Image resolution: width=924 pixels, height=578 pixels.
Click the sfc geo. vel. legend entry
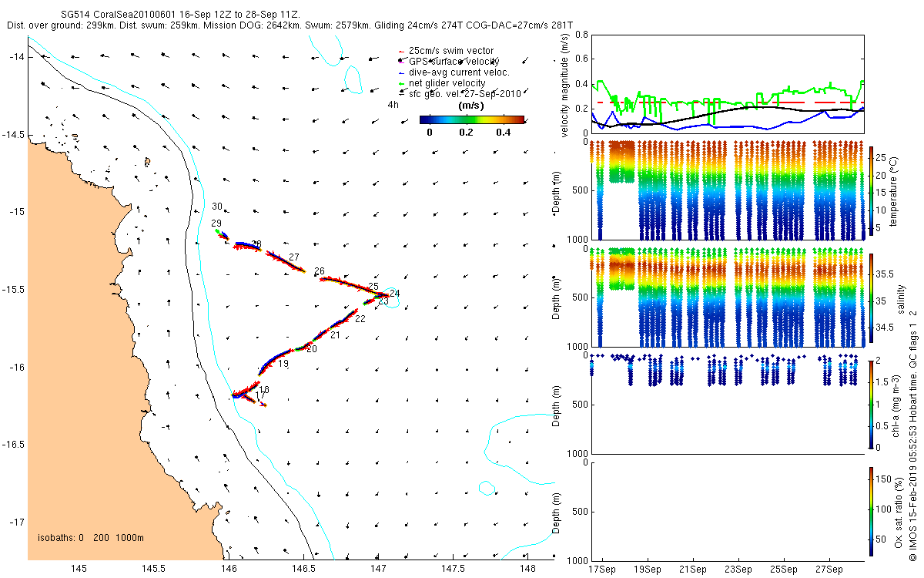(459, 93)
